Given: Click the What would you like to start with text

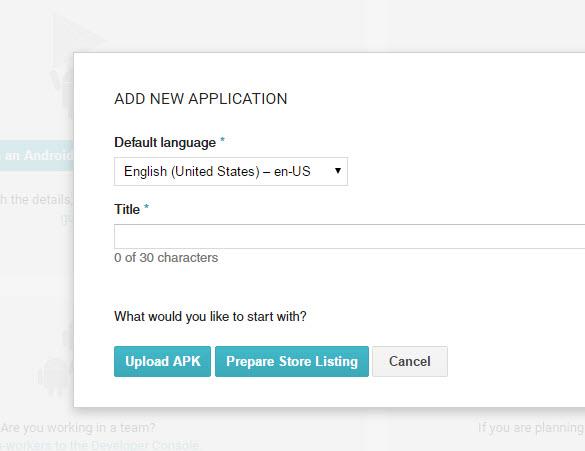Looking at the screenshot, I should pyautogui.click(x=210, y=316).
